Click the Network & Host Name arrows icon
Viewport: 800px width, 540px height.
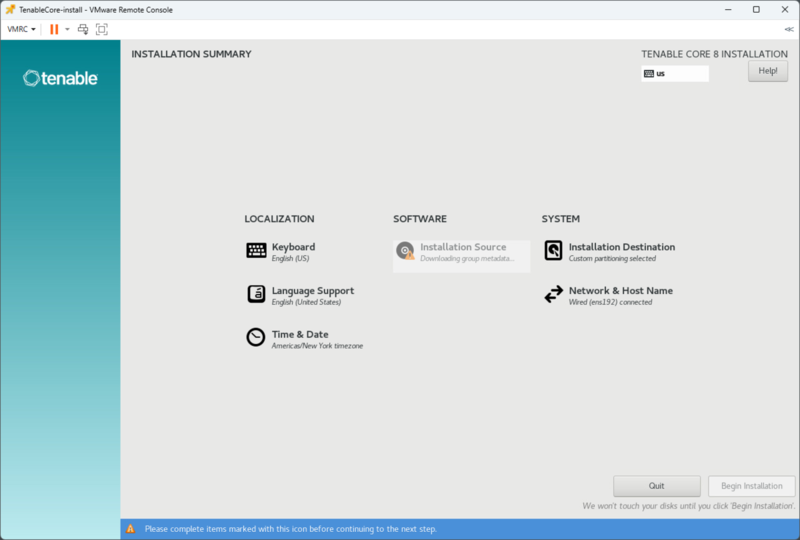click(x=554, y=294)
